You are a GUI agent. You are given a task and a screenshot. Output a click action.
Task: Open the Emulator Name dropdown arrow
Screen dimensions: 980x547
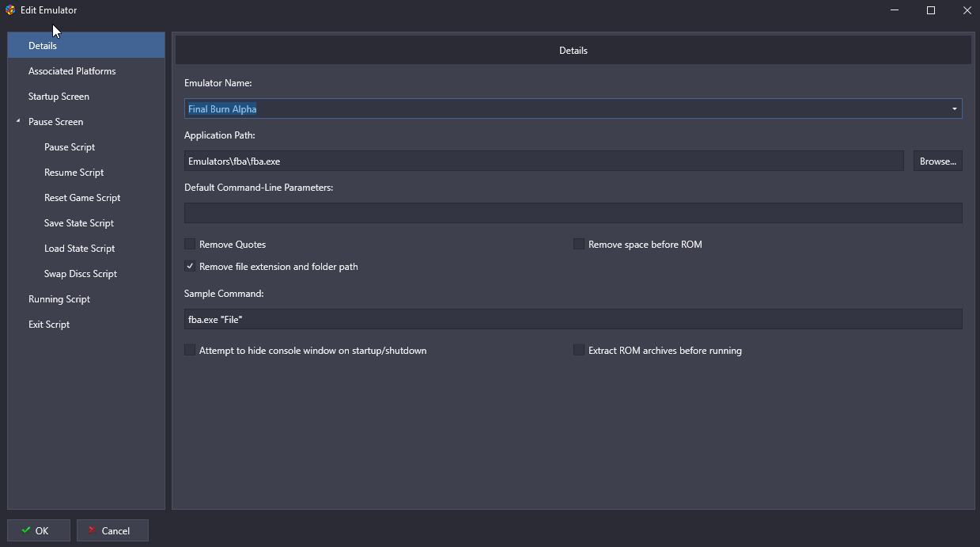(955, 108)
